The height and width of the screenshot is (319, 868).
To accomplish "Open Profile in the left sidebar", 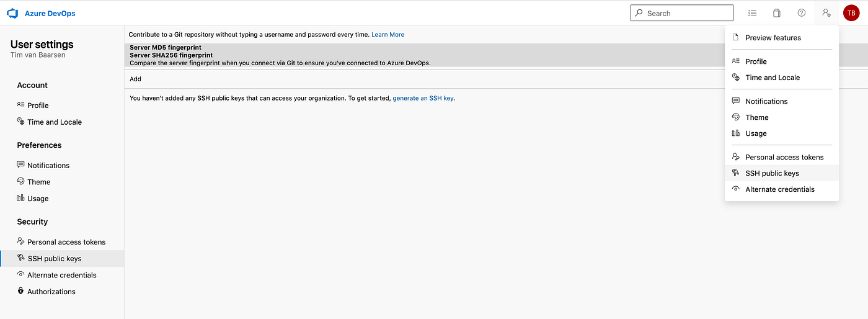I will pos(37,106).
